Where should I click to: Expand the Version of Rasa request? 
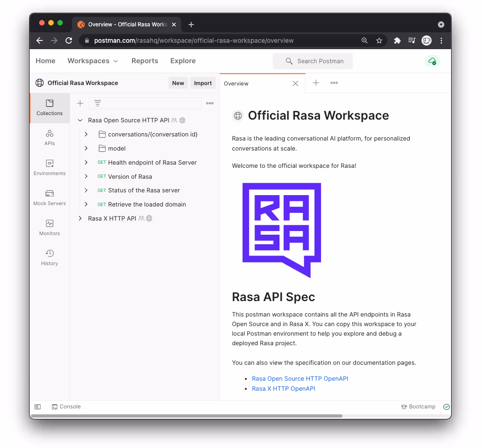point(86,176)
